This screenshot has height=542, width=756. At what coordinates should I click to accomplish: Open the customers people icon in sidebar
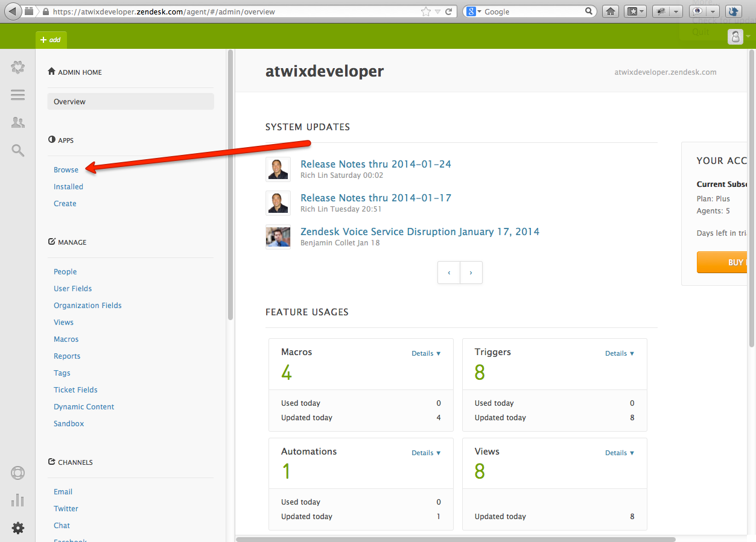(18, 122)
